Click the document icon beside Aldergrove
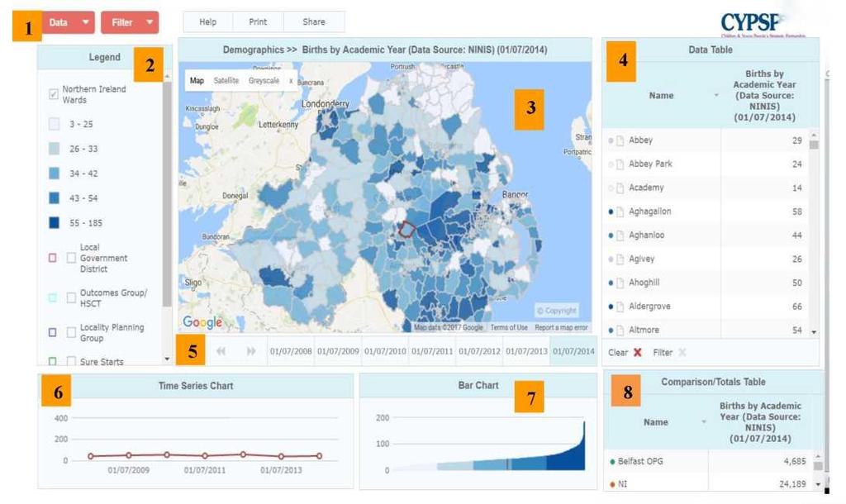 pos(620,307)
